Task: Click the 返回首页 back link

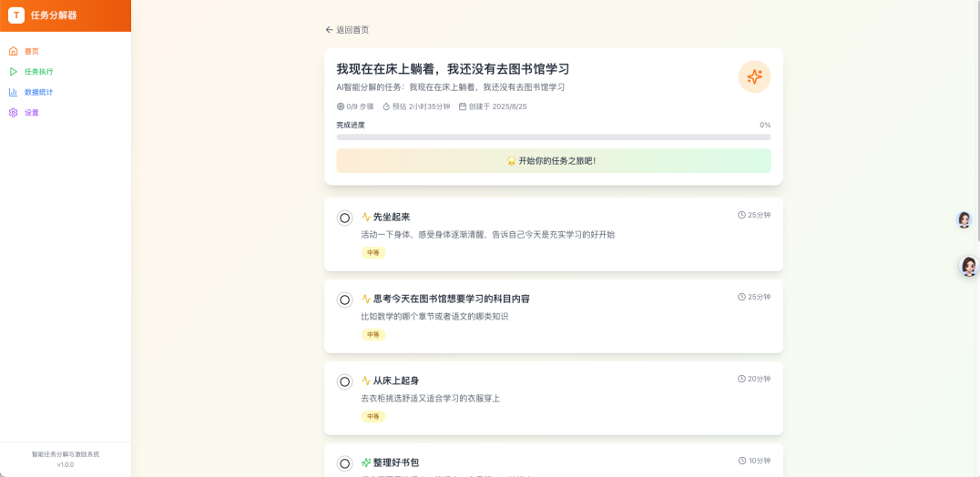Action: click(347, 30)
